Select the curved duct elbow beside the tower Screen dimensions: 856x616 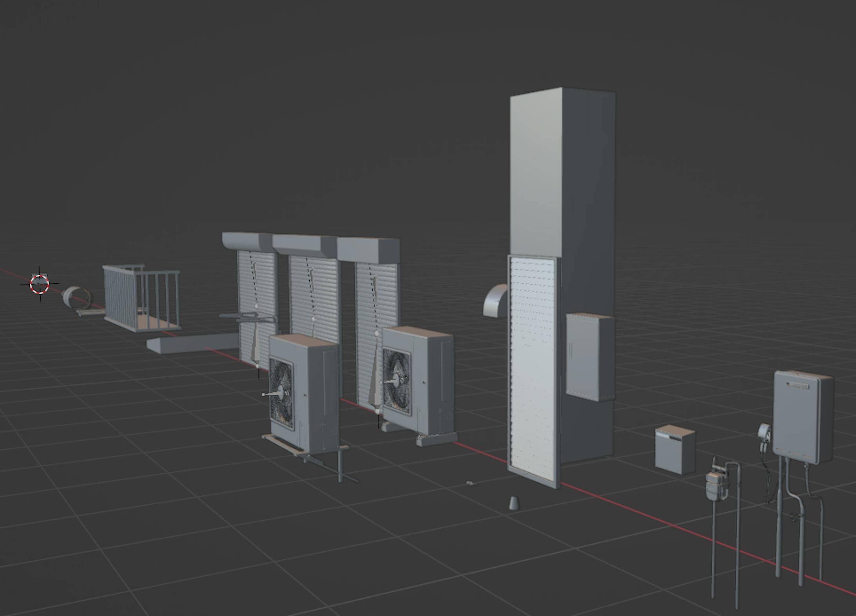point(496,300)
